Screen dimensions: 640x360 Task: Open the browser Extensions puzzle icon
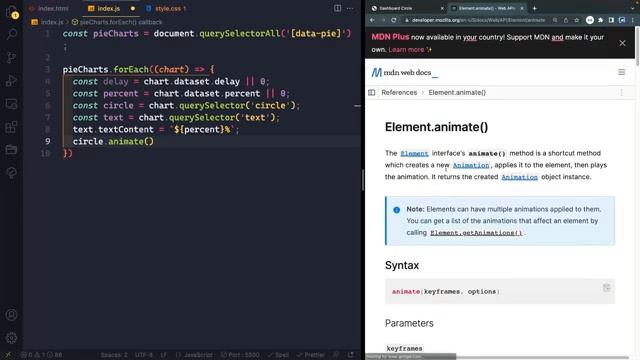pyautogui.click(x=600, y=20)
